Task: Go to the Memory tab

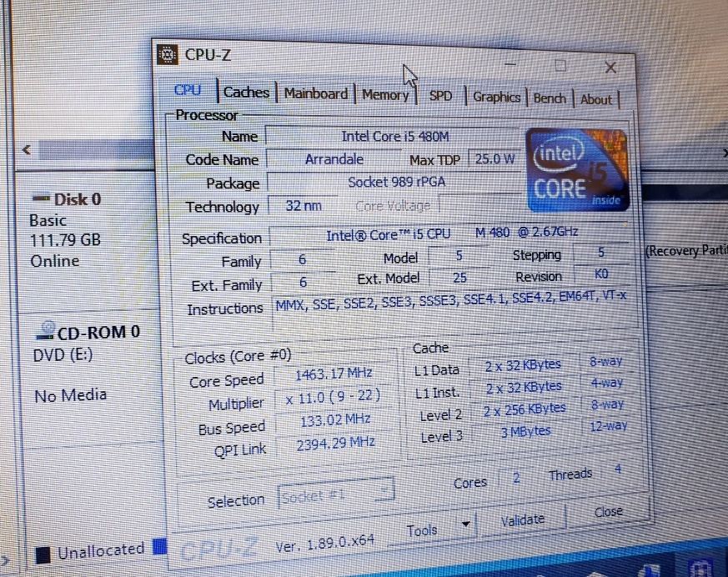Action: pos(384,95)
